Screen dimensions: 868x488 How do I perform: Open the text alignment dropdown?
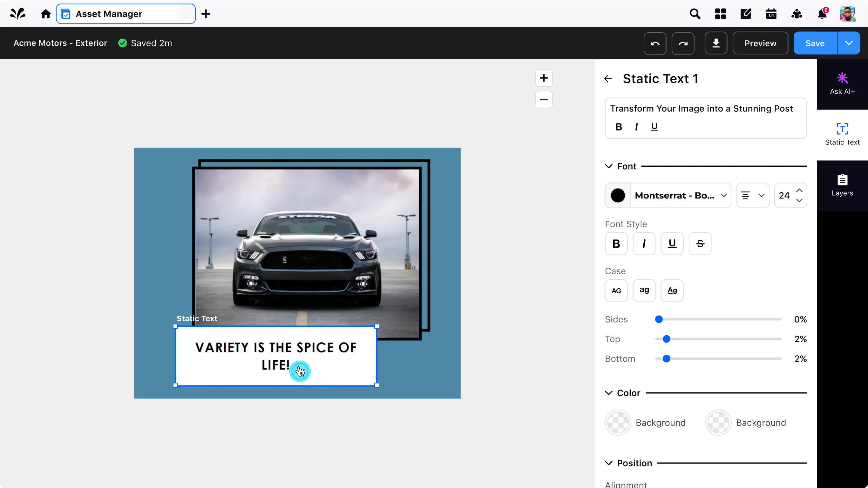pyautogui.click(x=752, y=195)
